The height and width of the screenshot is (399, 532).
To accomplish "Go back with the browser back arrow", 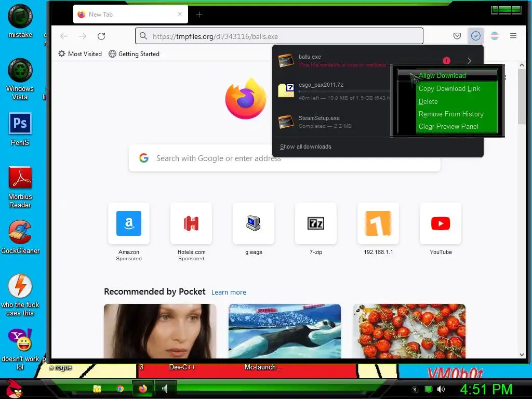I will pyautogui.click(x=64, y=36).
